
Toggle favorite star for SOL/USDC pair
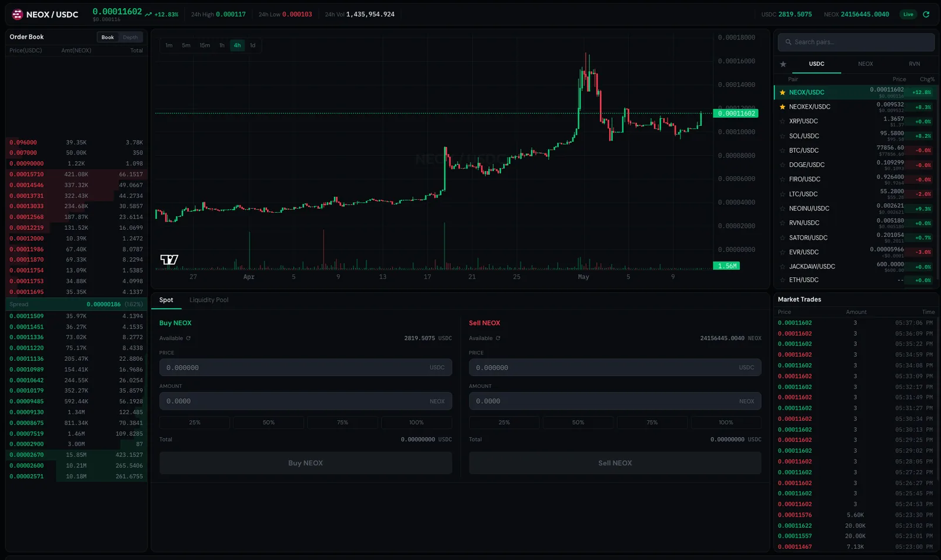point(782,136)
